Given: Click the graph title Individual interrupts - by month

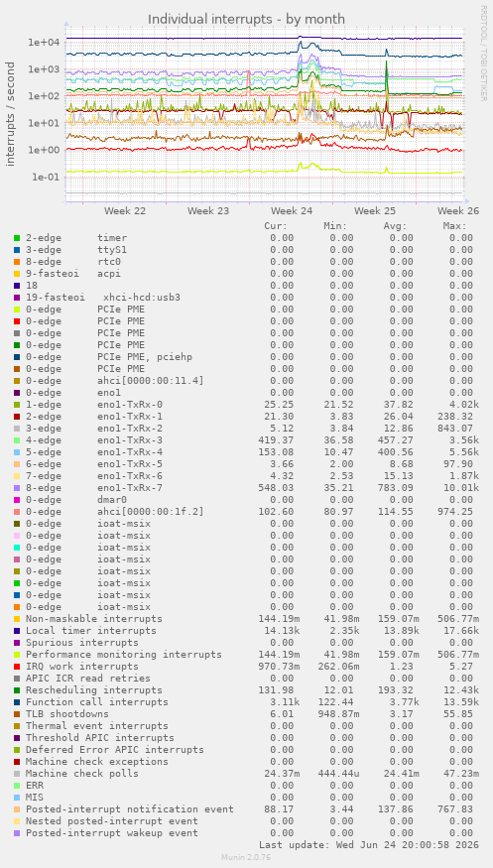Looking at the screenshot, I should (246, 20).
